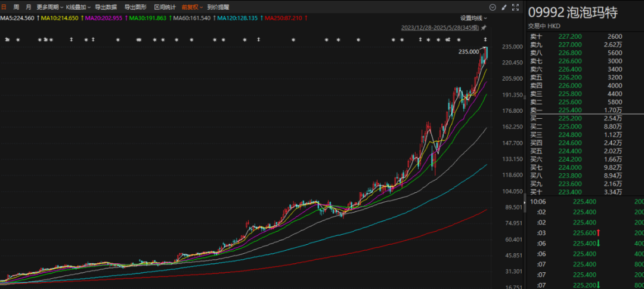
Task: Click 区间统计 interval statistics
Action: [x=165, y=7]
